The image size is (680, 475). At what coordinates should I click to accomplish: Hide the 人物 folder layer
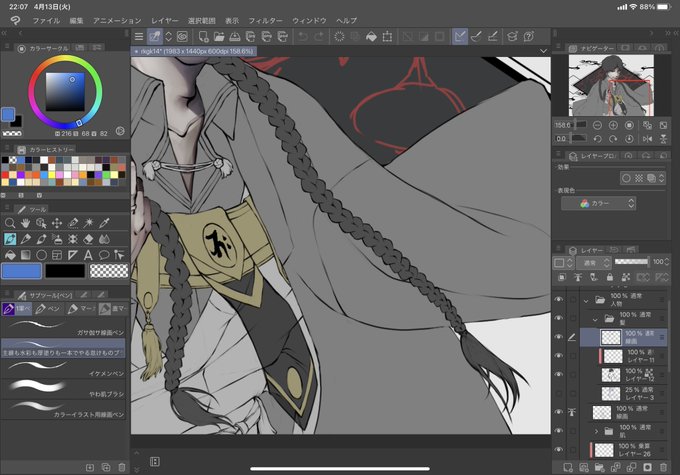(x=559, y=299)
